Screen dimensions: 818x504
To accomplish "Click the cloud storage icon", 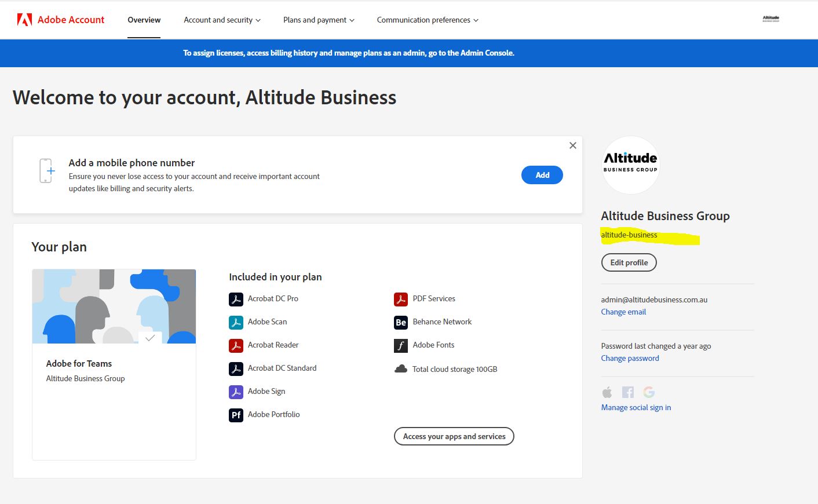I will pos(400,368).
